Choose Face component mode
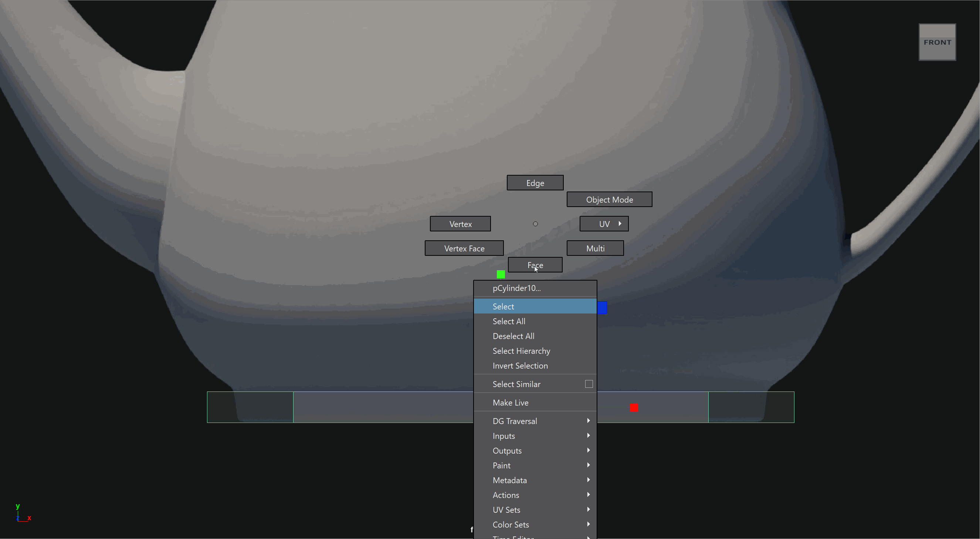The width and height of the screenshot is (980, 539). tap(535, 265)
